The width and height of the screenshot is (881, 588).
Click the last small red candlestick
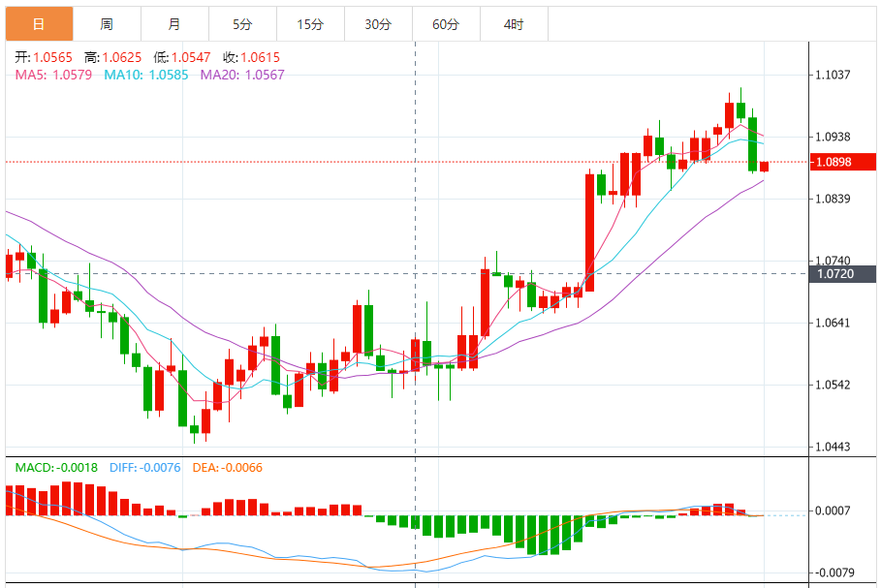click(764, 167)
